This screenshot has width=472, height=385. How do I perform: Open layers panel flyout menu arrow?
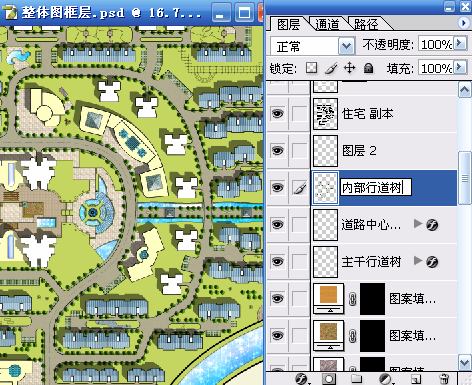pyautogui.click(x=463, y=23)
